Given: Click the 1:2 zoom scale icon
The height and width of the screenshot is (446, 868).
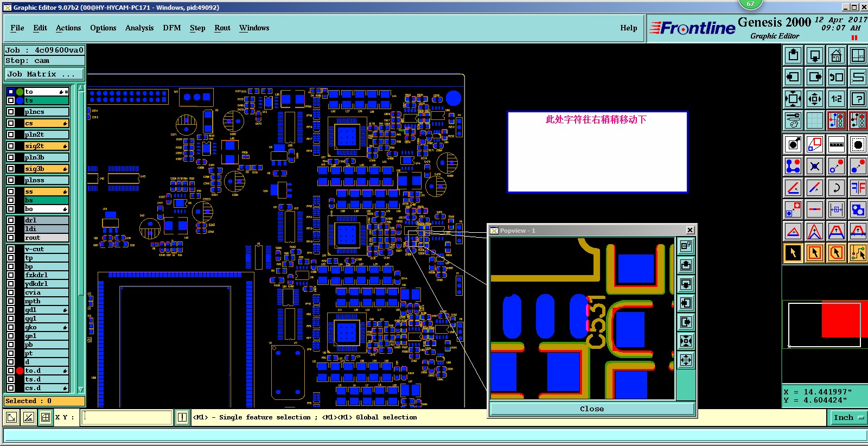Looking at the screenshot, I should 837,99.
